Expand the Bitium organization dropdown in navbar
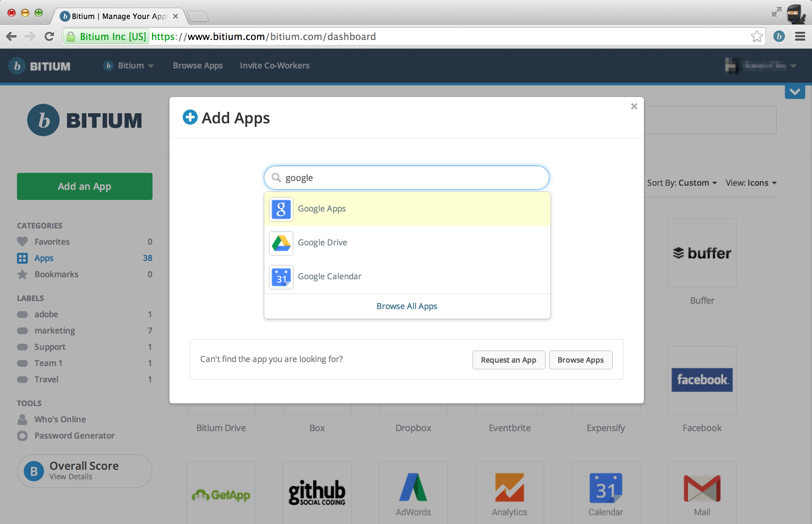Viewport: 812px width, 524px height. (129, 66)
